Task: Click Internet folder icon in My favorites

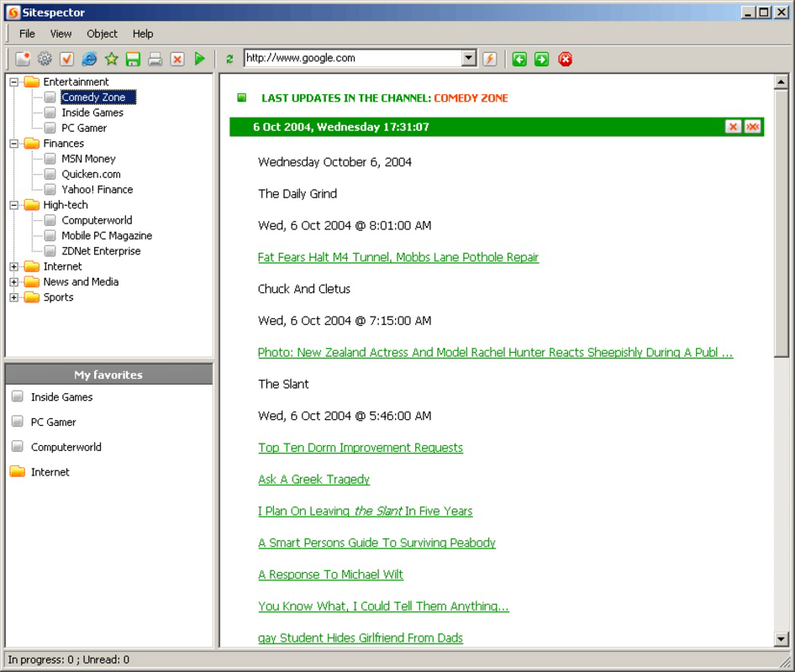Action: 18,472
